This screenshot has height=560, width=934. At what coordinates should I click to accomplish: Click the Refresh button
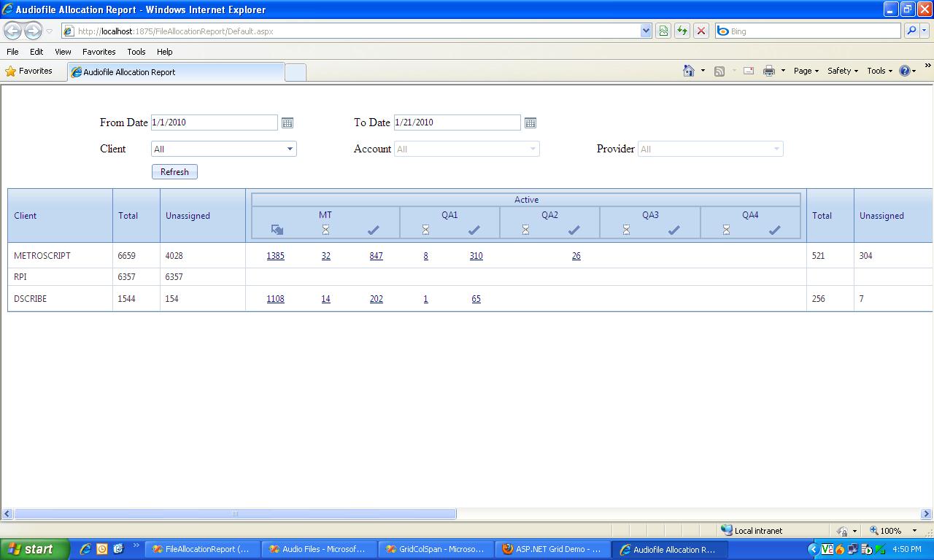pos(174,172)
